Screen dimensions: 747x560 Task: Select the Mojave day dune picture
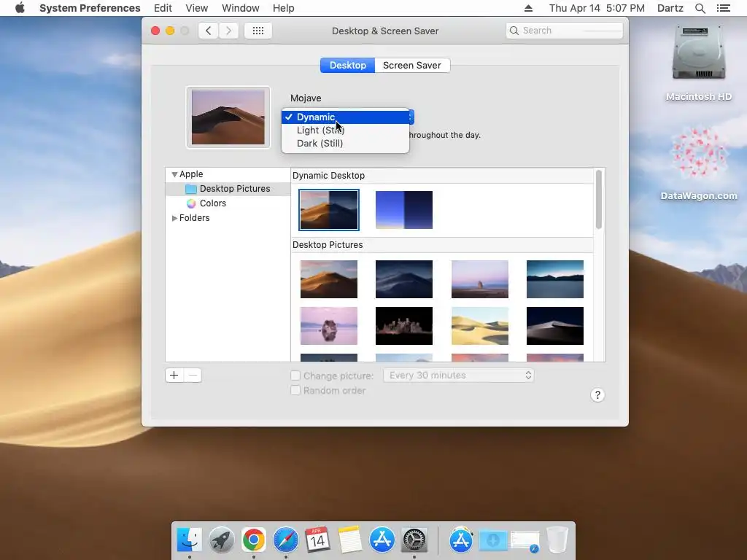click(329, 279)
